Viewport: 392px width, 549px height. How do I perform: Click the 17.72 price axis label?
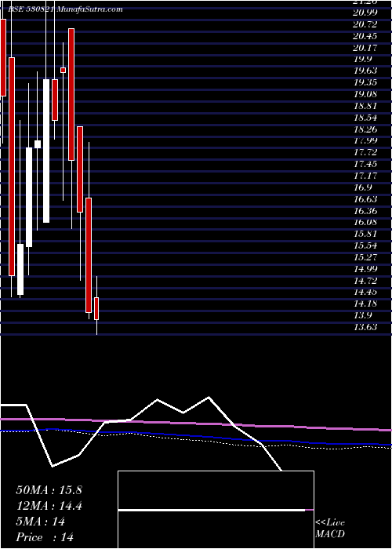(365, 152)
